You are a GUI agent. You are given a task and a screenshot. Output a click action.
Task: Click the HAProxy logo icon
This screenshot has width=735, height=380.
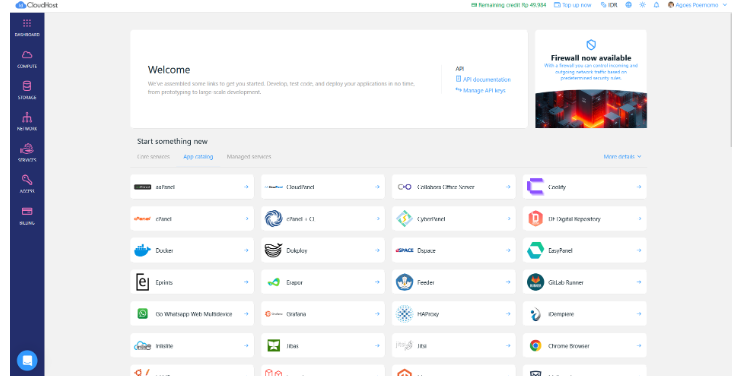pos(404,314)
